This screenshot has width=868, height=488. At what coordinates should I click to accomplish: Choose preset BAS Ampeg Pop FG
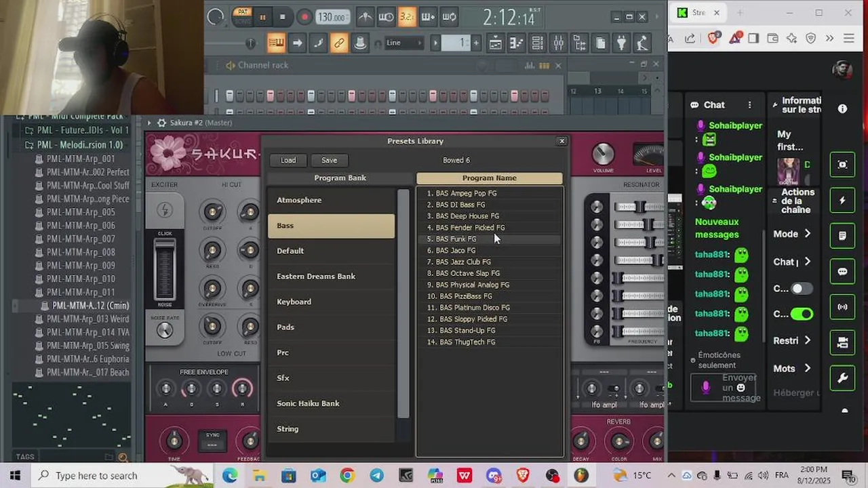coord(489,193)
